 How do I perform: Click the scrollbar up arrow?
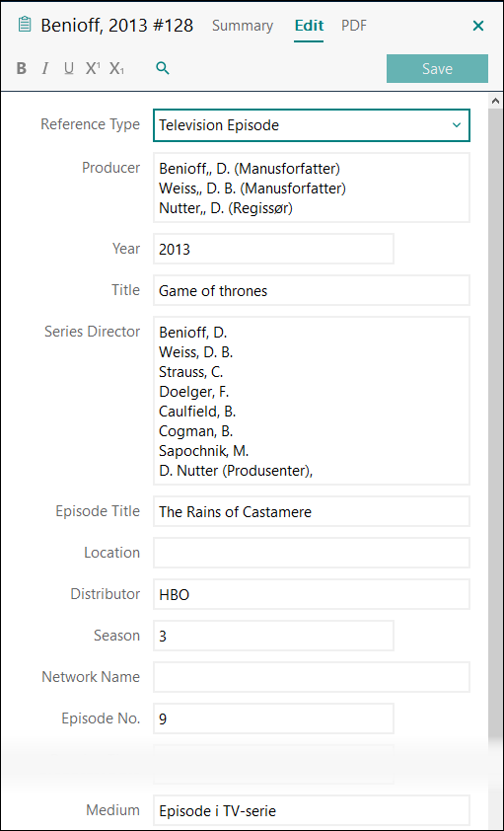496,101
